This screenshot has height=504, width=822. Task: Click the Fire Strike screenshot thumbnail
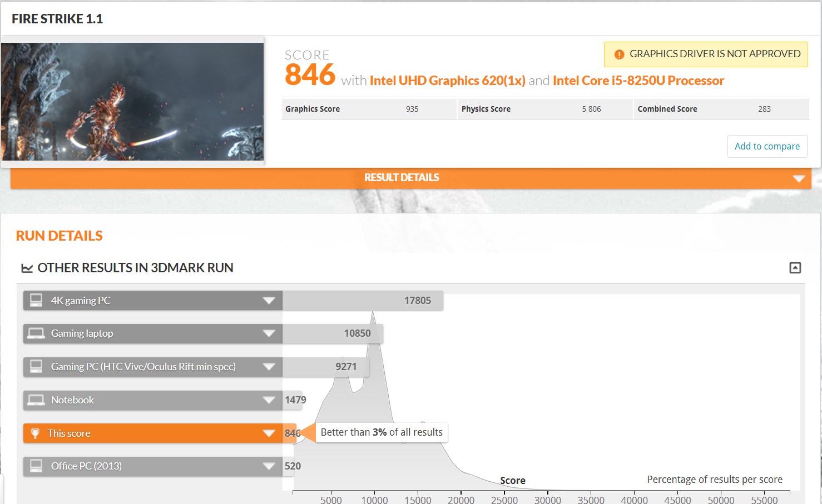132,102
